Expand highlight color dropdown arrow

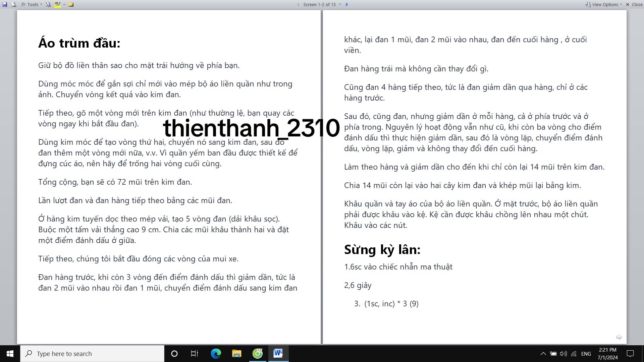pyautogui.click(x=64, y=4)
